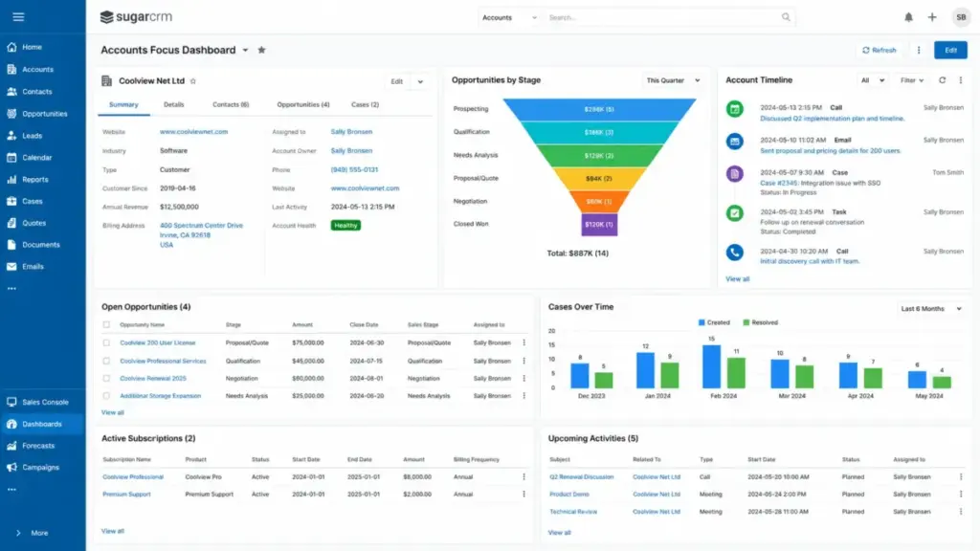980x551 pixels.
Task: Click the Prospecting funnel segment
Action: pos(599,109)
